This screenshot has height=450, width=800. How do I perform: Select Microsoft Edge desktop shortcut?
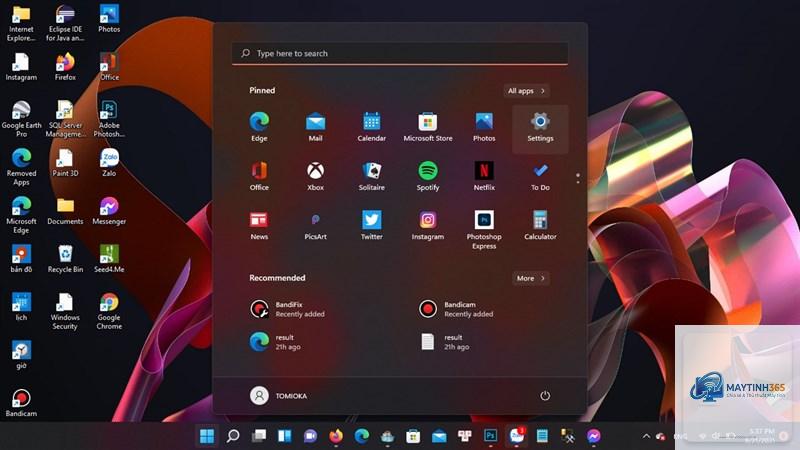(x=21, y=215)
